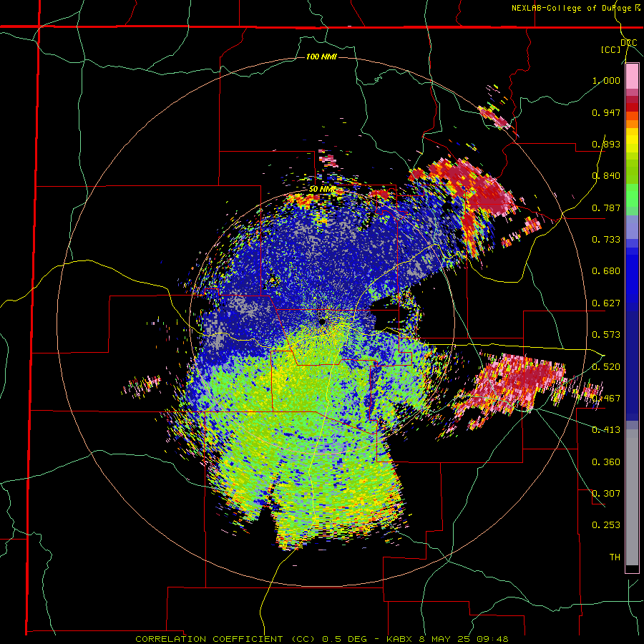Click the Correlation Coefficient caption at bottom

point(322,639)
